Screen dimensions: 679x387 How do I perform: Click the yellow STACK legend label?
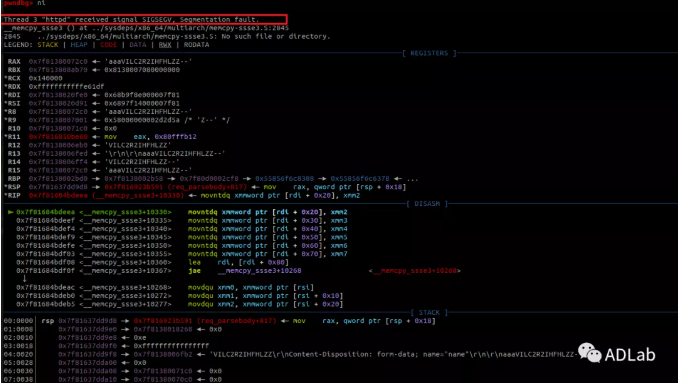[48, 45]
